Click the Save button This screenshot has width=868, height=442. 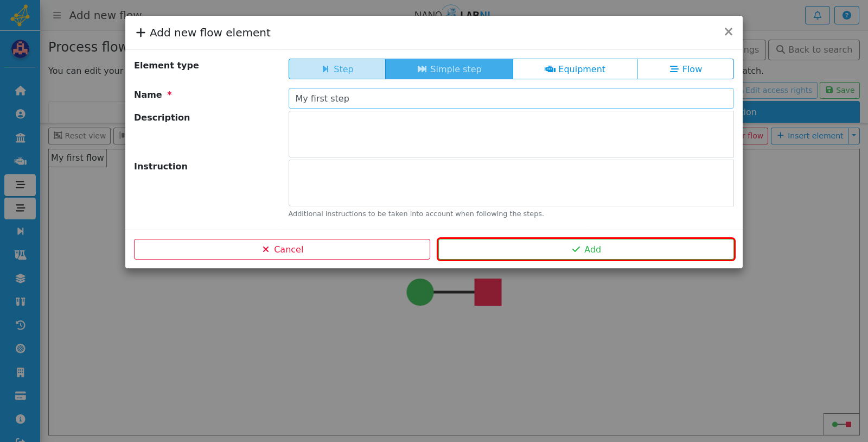click(840, 90)
